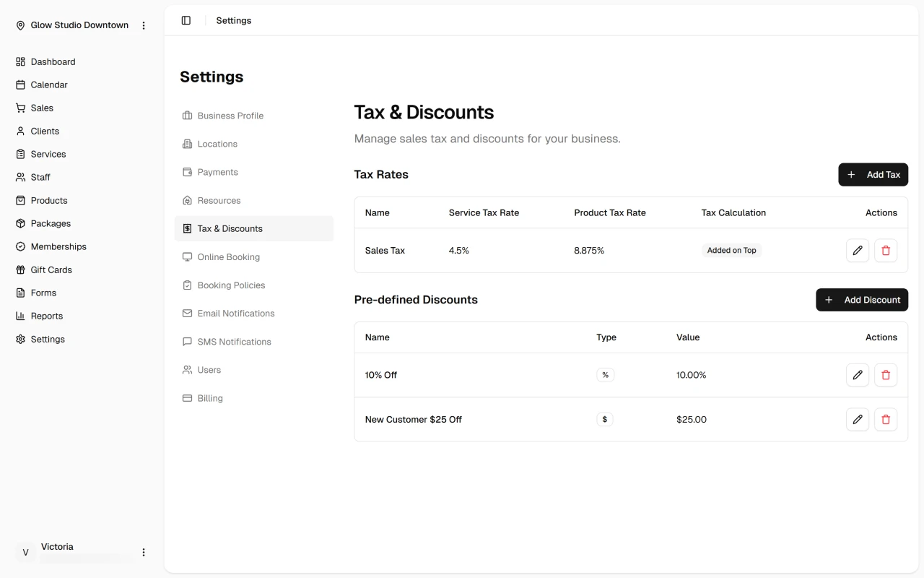Open Locations settings tab
The width and height of the screenshot is (924, 578).
[x=254, y=144]
